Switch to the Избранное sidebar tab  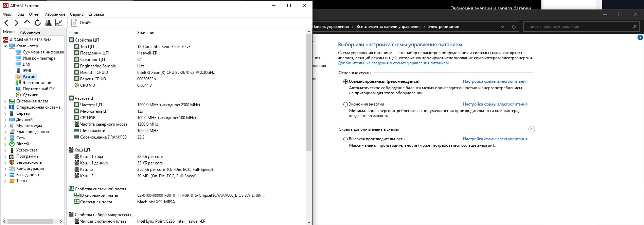click(x=30, y=32)
